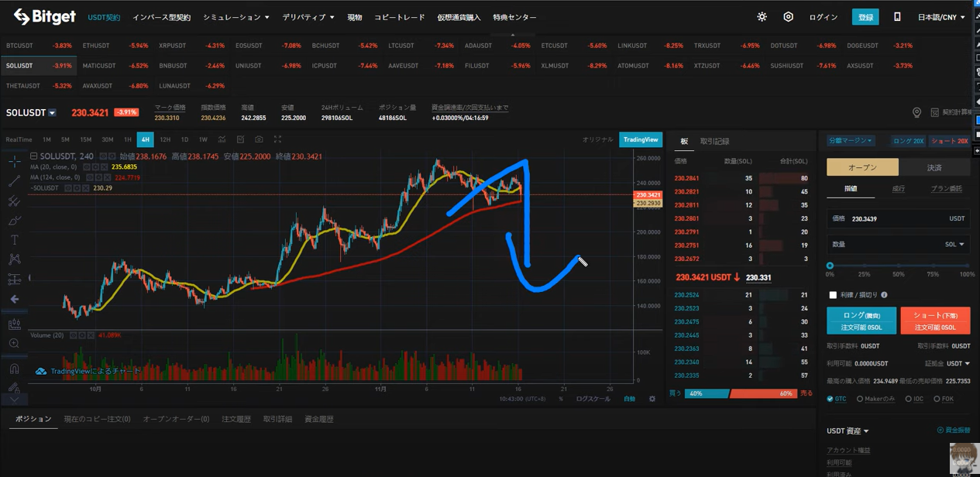Open the chart settings gear icon
Screen dimensions: 980x477
[652, 399]
